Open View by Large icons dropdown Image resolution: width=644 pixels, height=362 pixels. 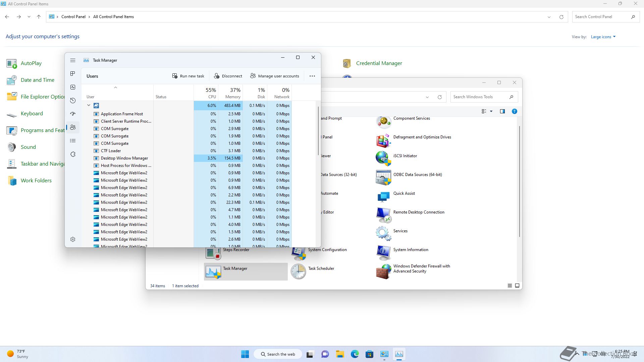[x=603, y=37]
